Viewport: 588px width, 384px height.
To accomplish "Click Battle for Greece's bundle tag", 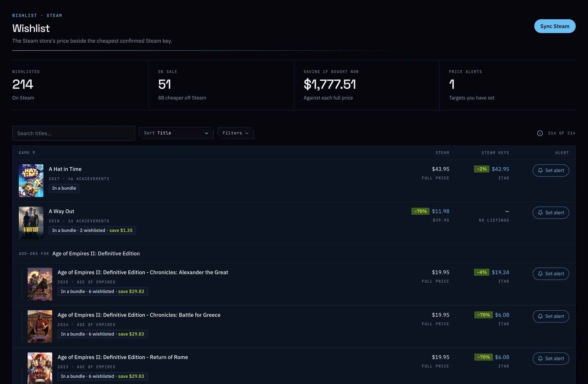I will (102, 334).
